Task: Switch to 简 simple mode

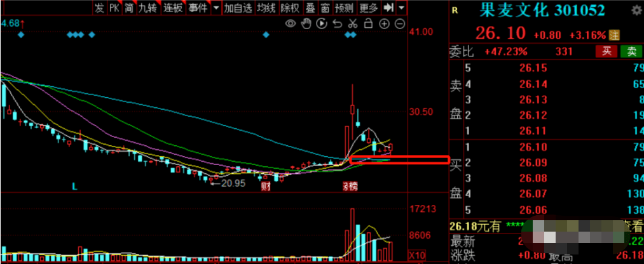Action: (129, 8)
